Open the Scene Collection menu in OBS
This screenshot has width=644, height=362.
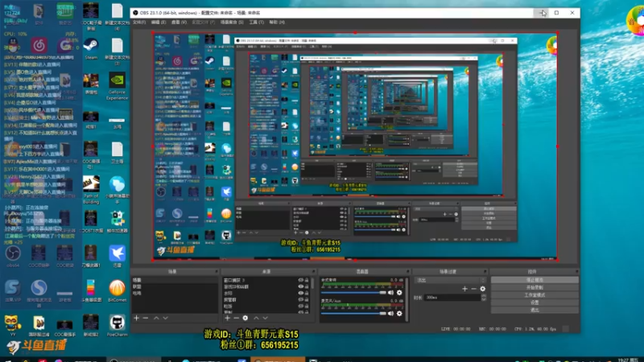pyautogui.click(x=232, y=23)
